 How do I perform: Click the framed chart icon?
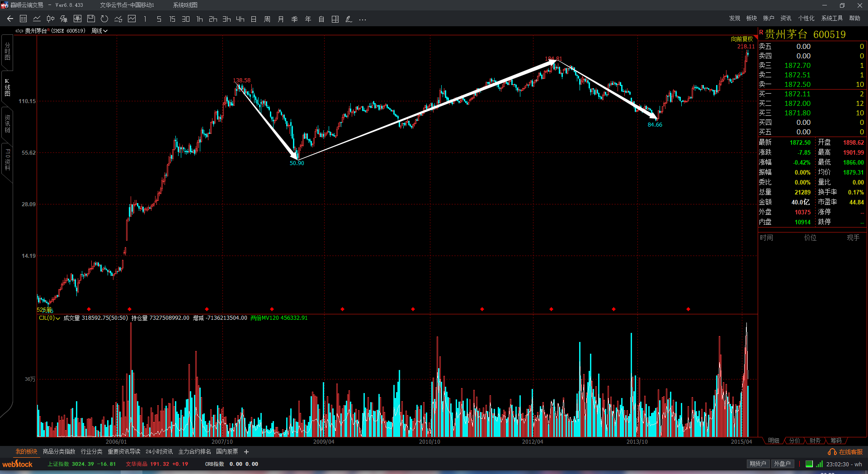point(132,19)
